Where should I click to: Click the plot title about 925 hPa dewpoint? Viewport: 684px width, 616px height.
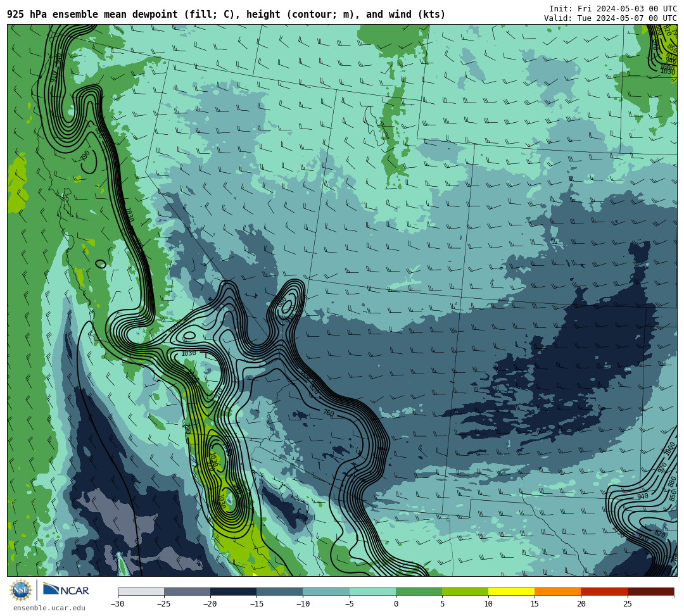pyautogui.click(x=226, y=15)
